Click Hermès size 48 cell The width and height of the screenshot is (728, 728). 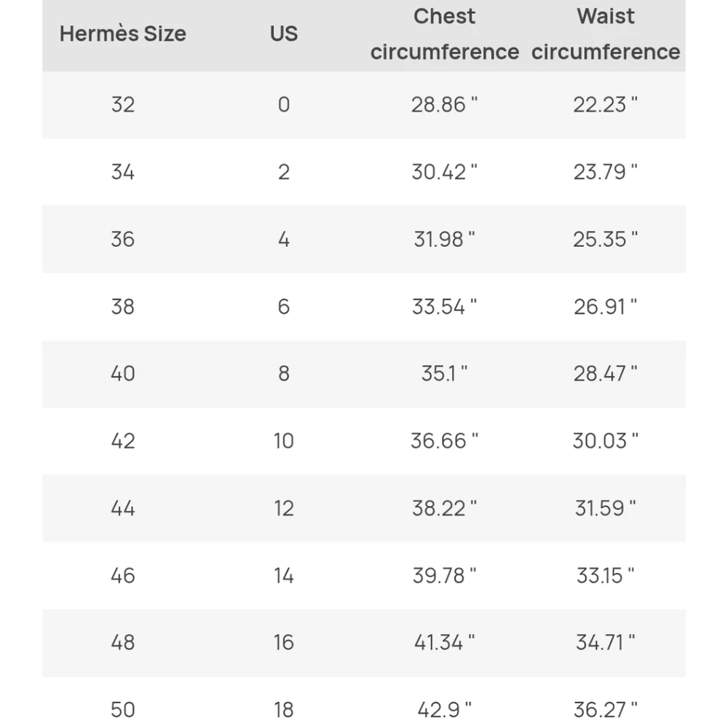123,642
